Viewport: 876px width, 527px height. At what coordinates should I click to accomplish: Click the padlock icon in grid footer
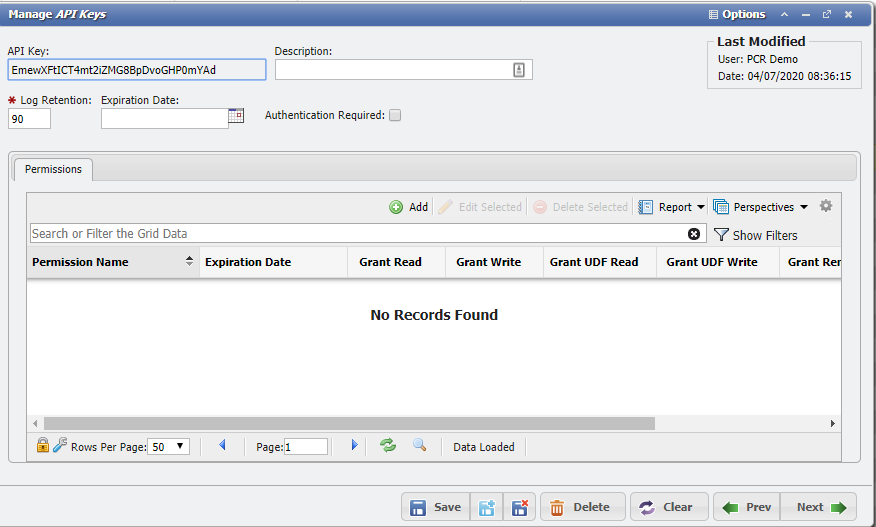tap(42, 446)
